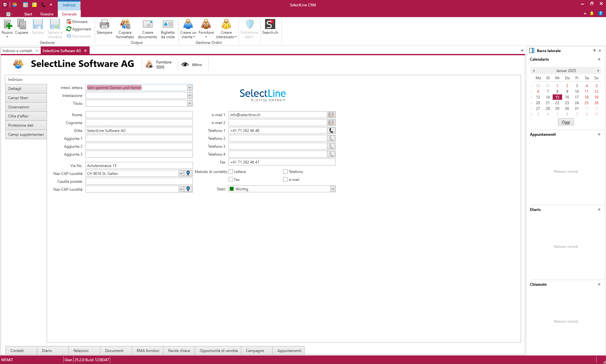This screenshot has width=606, height=364.
Task: Close the Diario section
Action: 599,210
